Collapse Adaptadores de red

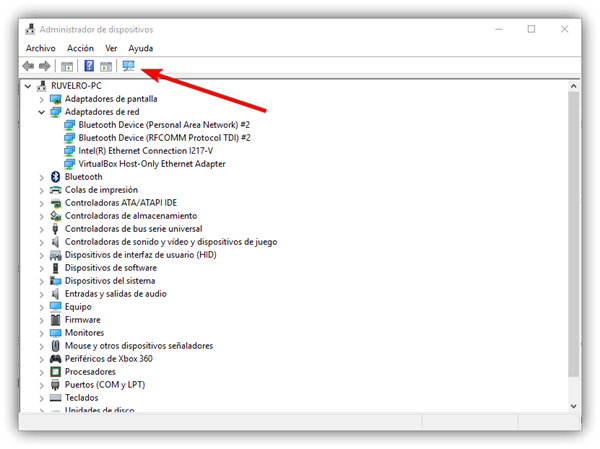coord(41,112)
